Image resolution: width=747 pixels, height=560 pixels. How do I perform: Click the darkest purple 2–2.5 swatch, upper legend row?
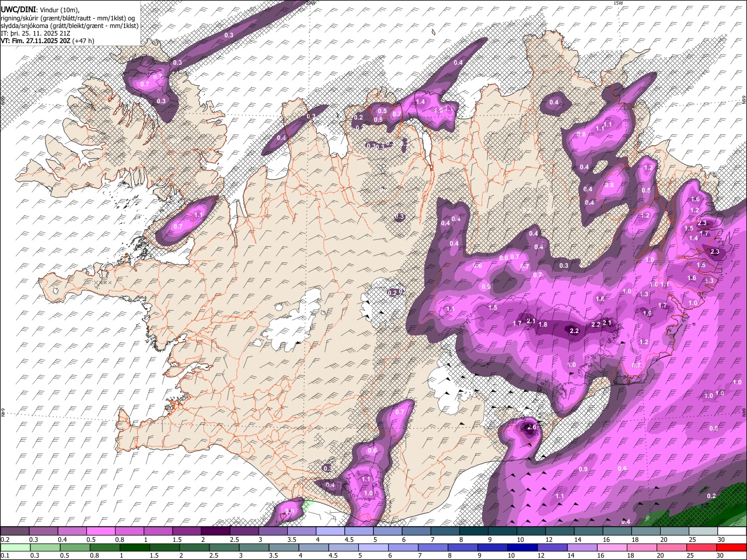tap(216, 531)
